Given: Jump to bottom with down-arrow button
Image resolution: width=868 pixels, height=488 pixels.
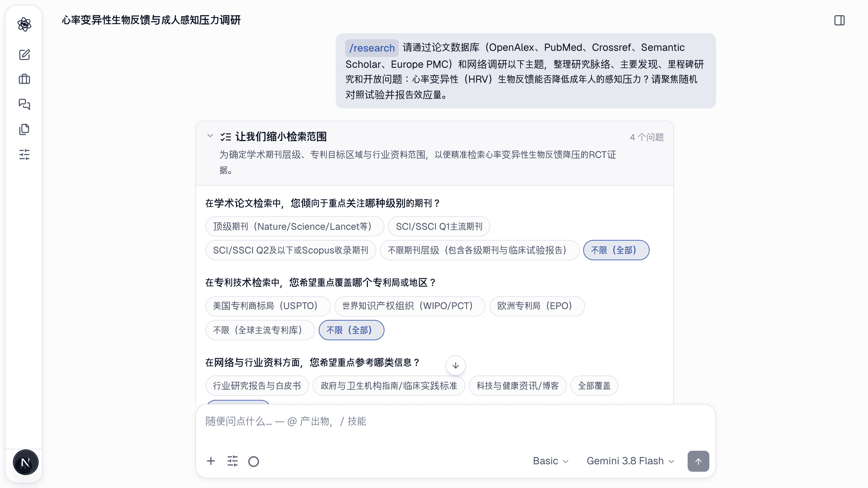Looking at the screenshot, I should click(x=456, y=365).
